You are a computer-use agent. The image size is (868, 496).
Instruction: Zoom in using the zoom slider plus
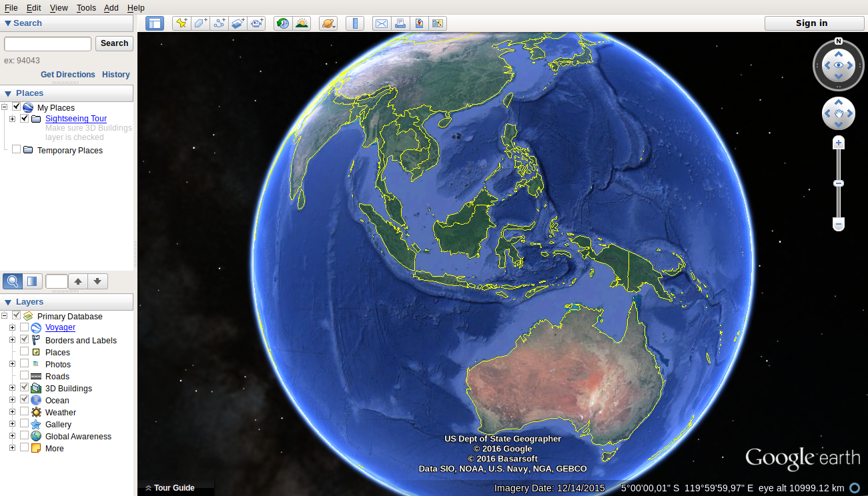click(838, 142)
